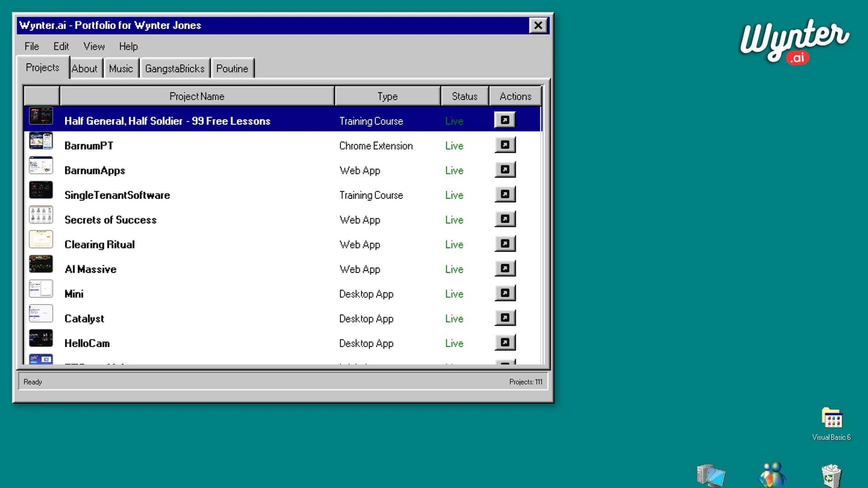Open Secrets of Success action link icon
868x488 pixels.
[x=505, y=219]
